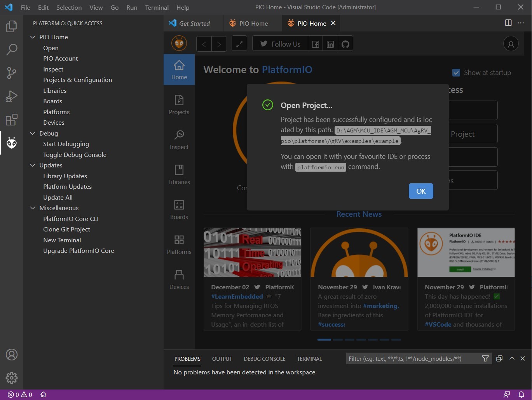Image resolution: width=532 pixels, height=400 pixels.
Task: Open the #LearnEmbedded hashtag link
Action: tap(237, 296)
